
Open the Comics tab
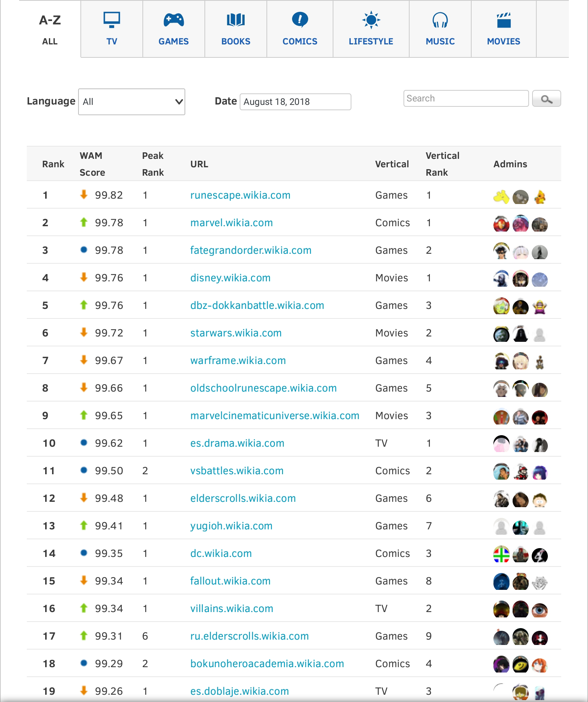click(300, 29)
